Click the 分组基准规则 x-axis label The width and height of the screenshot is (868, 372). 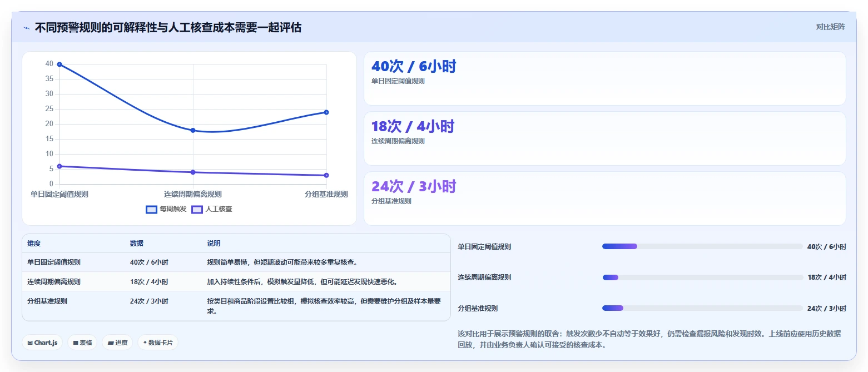(326, 194)
